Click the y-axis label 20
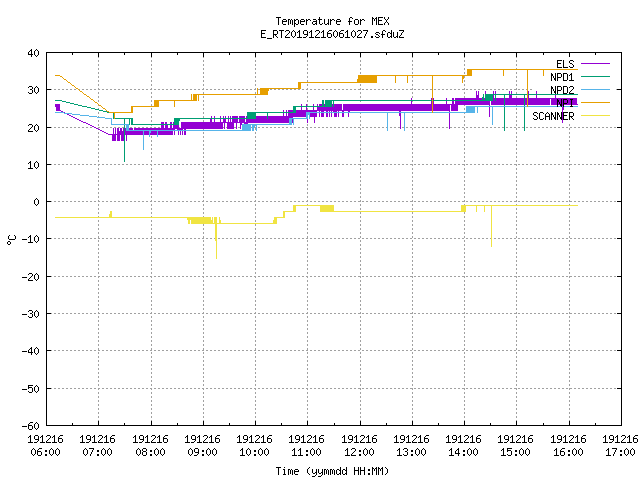 click(x=33, y=128)
